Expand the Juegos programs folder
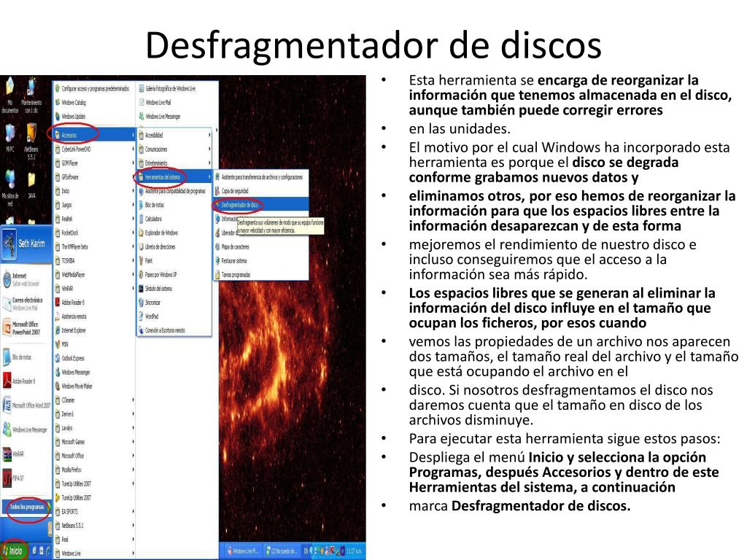747x560 pixels. [x=94, y=205]
